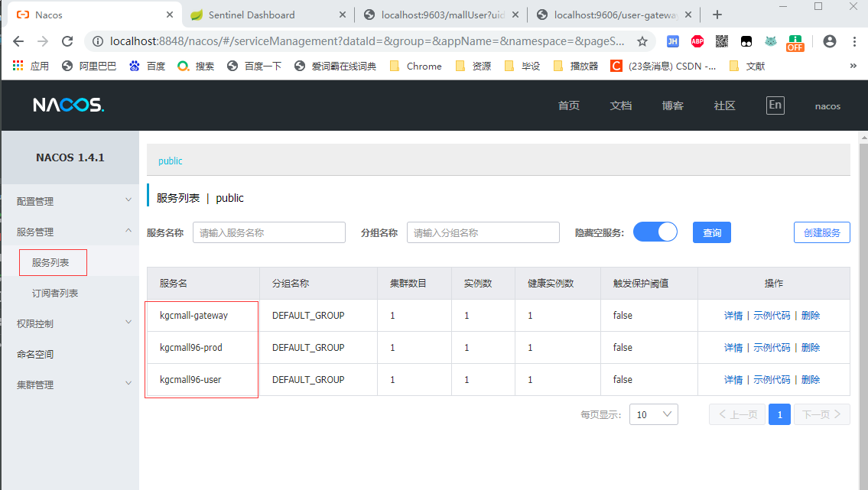
Task: Expand 权限控制 sidebar menu
Action: tap(70, 323)
